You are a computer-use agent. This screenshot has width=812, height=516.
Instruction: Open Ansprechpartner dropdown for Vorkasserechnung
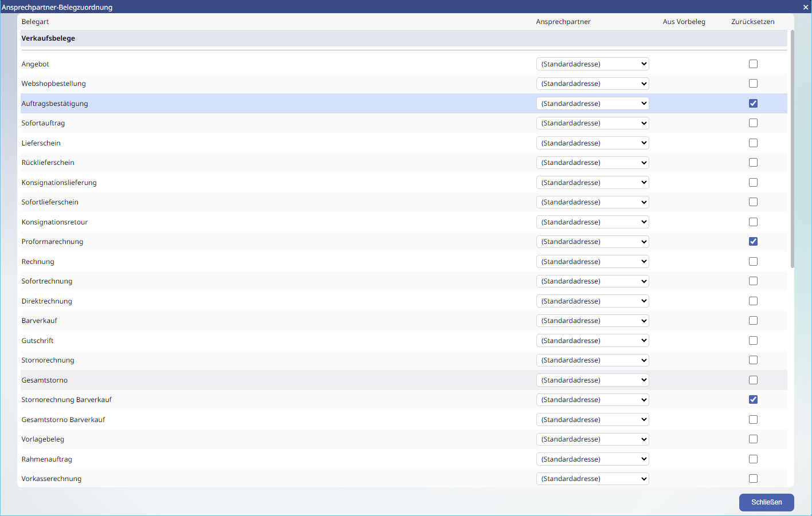point(593,479)
